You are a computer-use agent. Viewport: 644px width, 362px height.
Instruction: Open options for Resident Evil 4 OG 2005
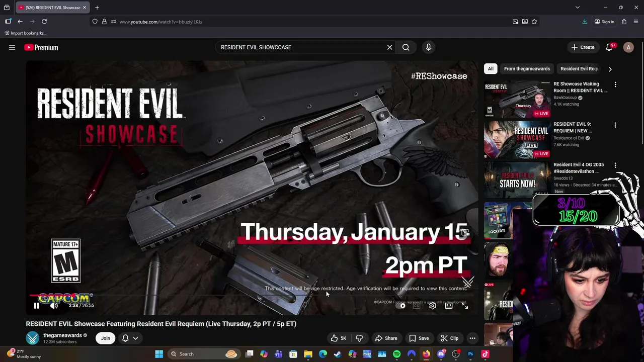(x=615, y=165)
